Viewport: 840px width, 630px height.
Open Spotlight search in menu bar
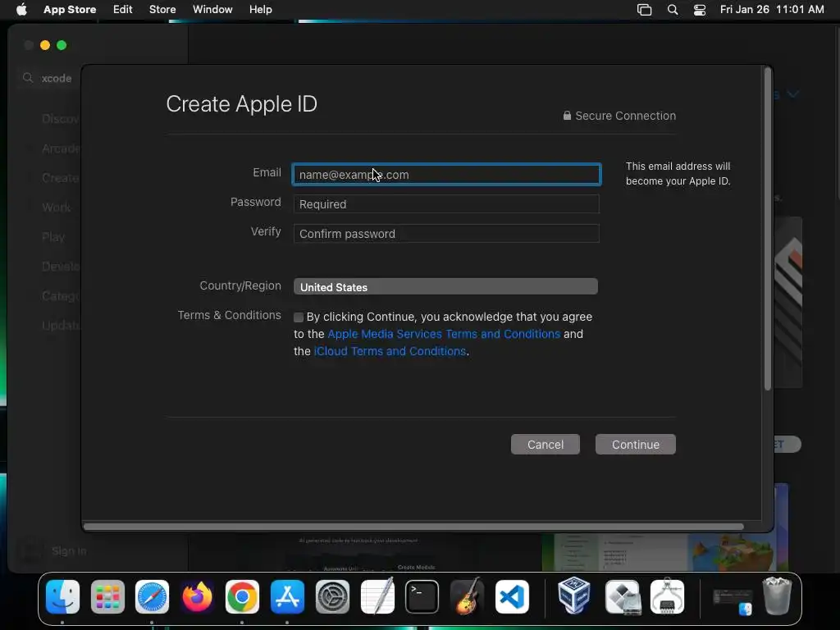(673, 10)
